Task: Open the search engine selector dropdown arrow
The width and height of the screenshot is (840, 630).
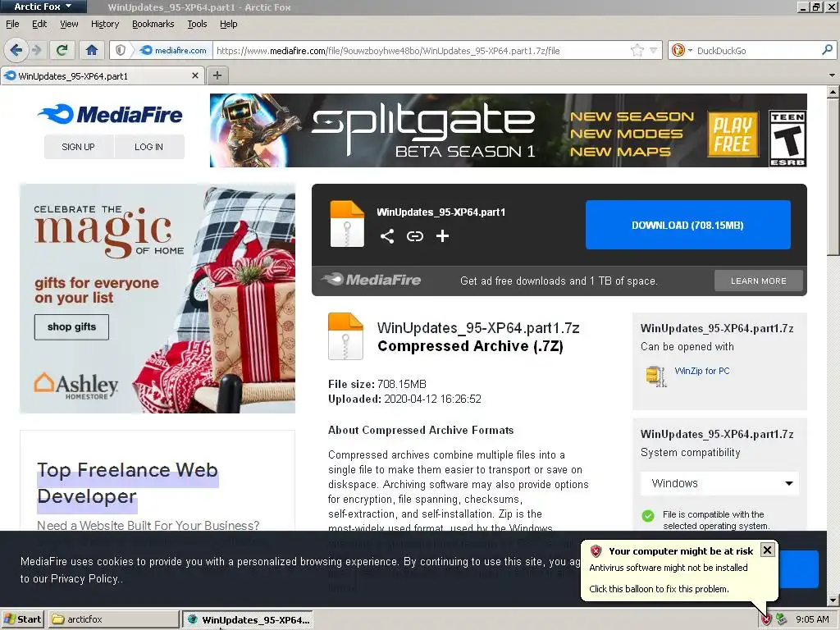Action: point(690,50)
